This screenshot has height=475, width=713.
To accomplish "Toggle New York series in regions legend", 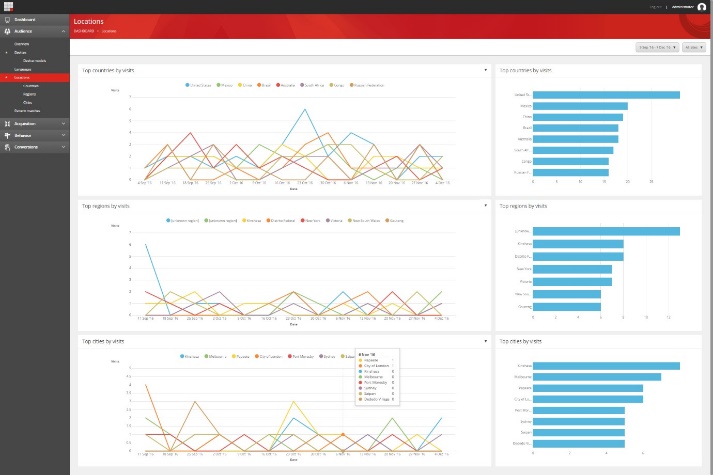I will point(311,220).
